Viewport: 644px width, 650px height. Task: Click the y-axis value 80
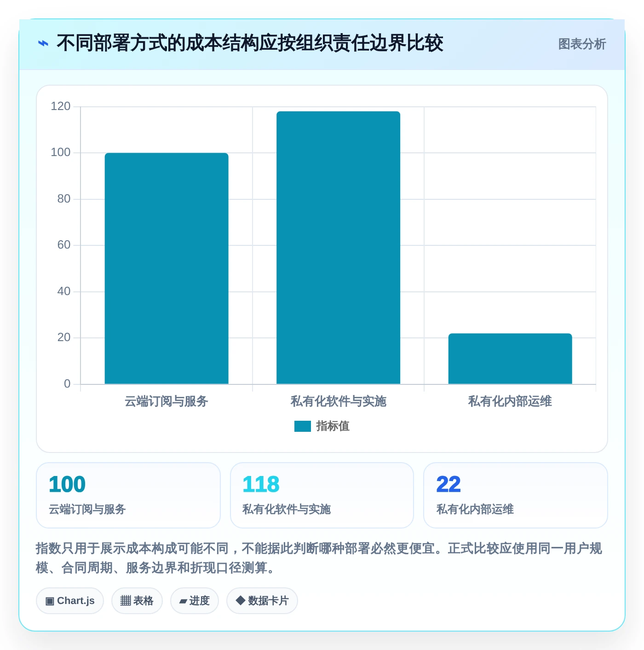coord(64,199)
